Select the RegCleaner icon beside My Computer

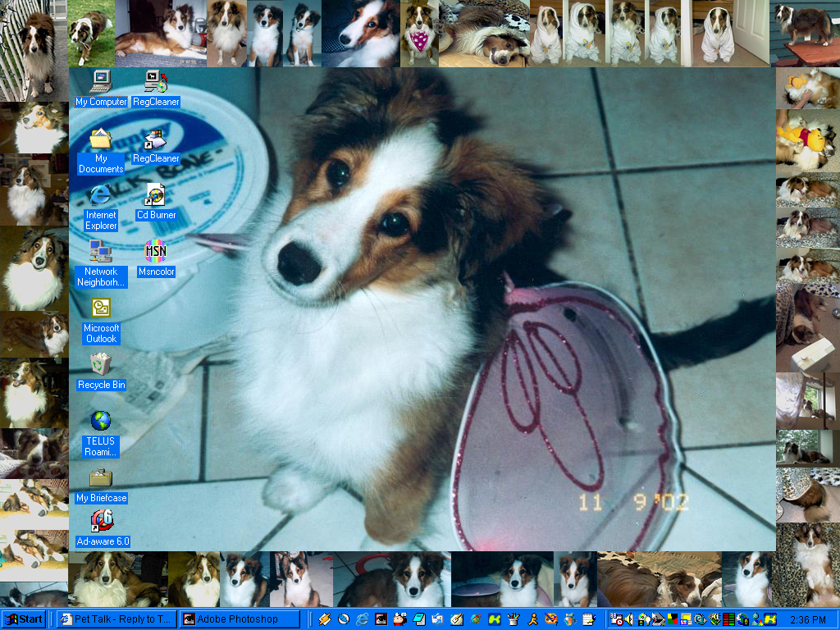pos(156,81)
